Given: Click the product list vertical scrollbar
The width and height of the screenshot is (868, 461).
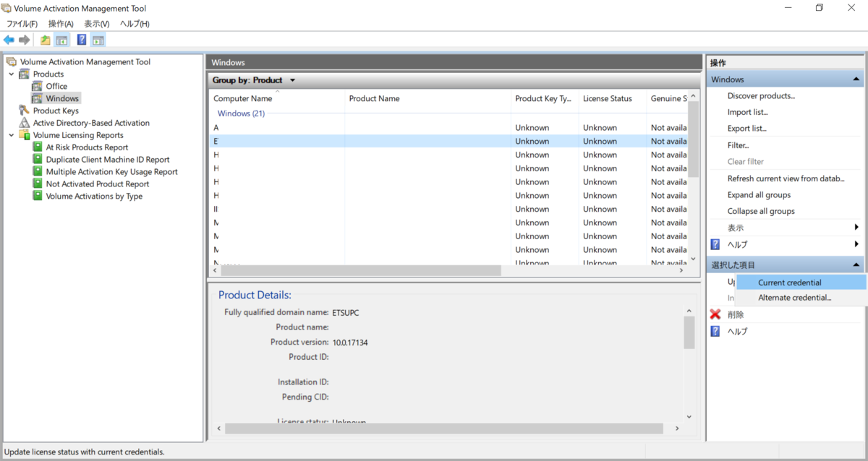Looking at the screenshot, I should click(693, 139).
